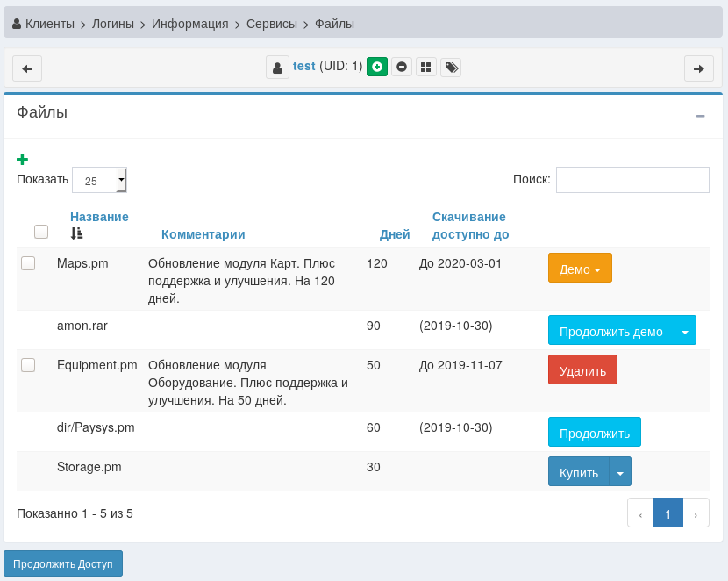
Task: Click the red Удалить button
Action: coord(582,370)
